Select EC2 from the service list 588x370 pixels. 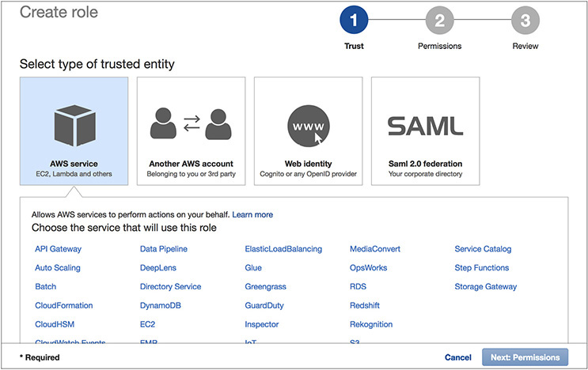point(147,324)
